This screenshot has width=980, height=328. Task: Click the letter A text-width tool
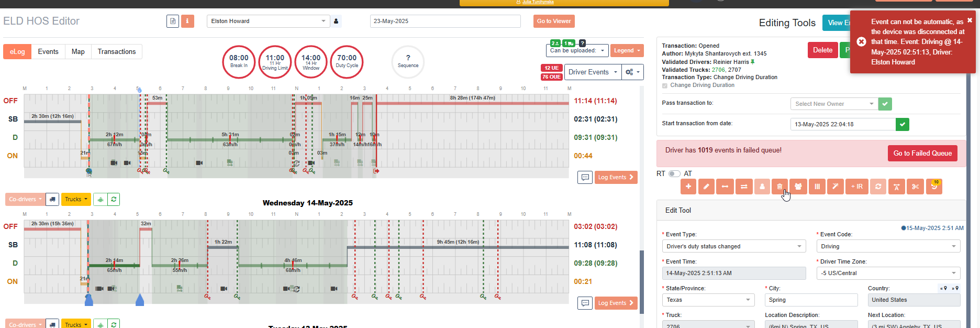897,187
